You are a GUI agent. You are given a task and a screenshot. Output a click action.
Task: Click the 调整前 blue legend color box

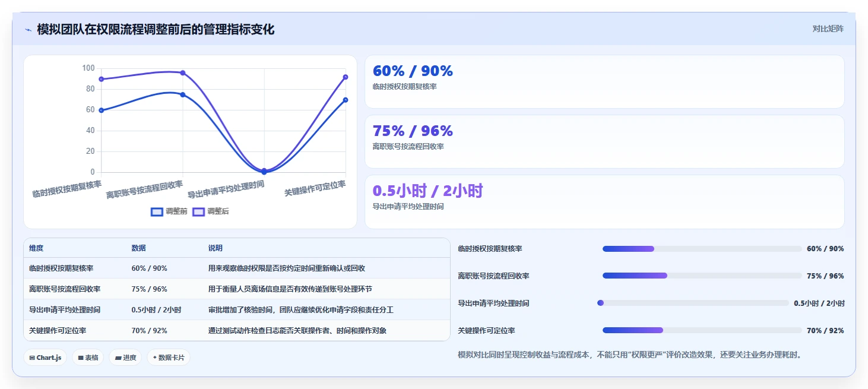(157, 211)
